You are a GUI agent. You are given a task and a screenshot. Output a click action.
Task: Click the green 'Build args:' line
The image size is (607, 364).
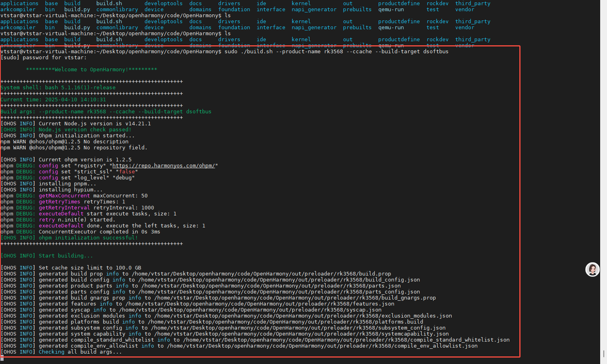coord(106,111)
